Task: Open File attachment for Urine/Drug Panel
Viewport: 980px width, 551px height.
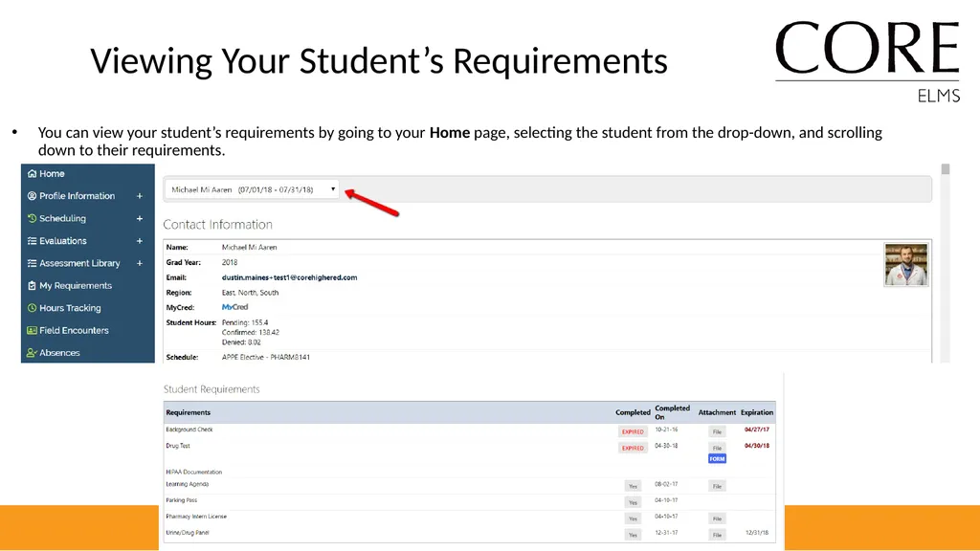Action: tap(717, 535)
